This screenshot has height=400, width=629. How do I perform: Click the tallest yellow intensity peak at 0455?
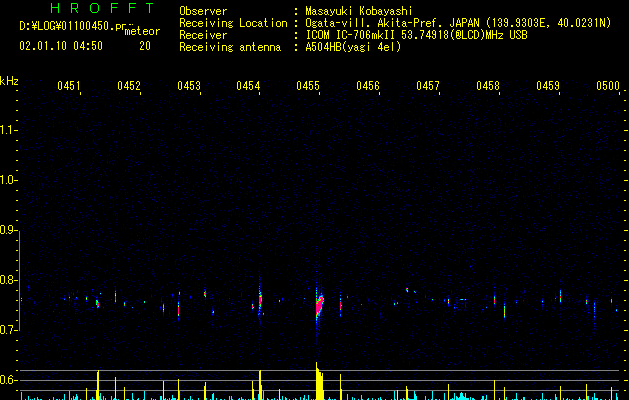[319, 381]
